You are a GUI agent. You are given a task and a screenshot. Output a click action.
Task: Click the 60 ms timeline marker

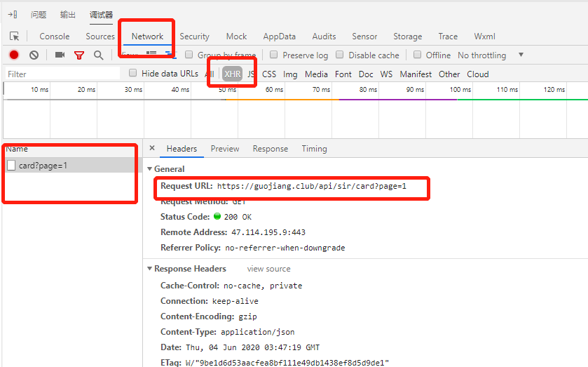[x=274, y=89]
